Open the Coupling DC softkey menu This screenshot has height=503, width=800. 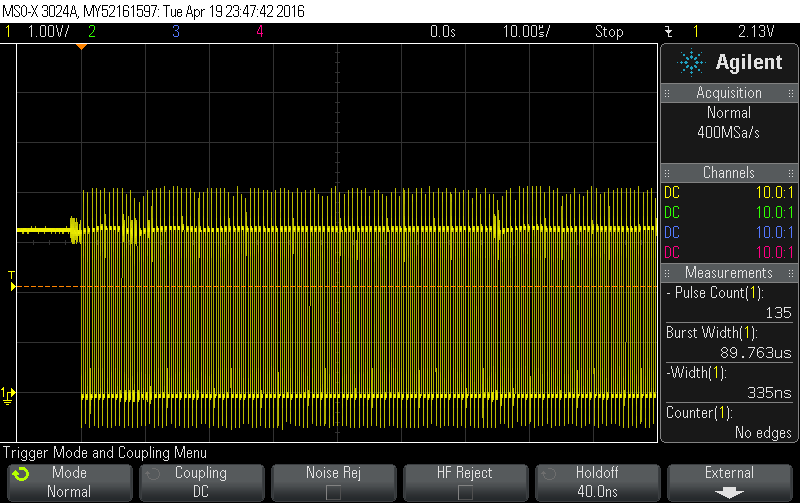(200, 482)
